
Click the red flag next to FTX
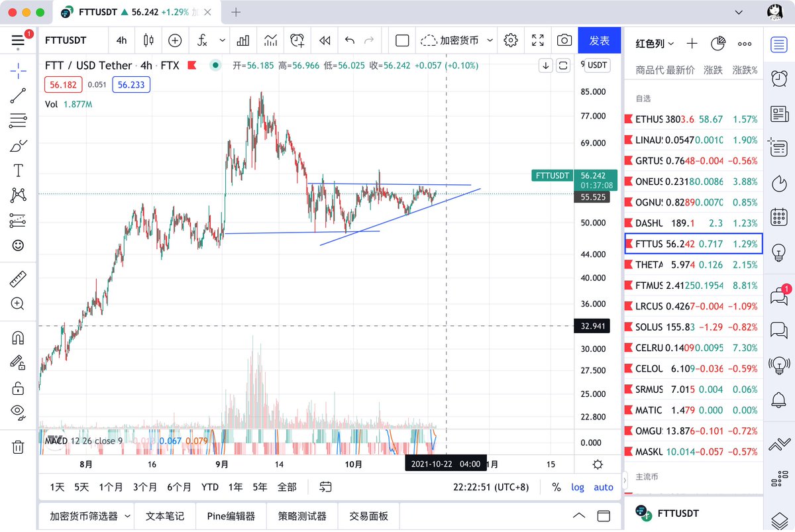pyautogui.click(x=191, y=66)
